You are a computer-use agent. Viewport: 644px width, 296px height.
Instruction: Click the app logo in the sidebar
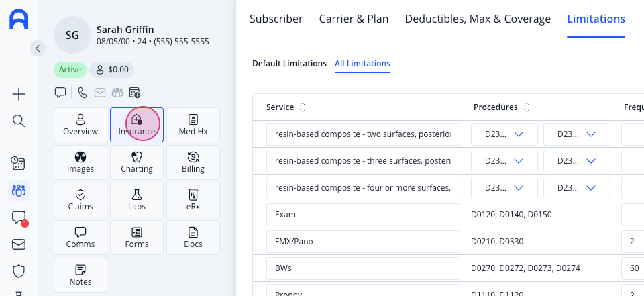point(19,19)
